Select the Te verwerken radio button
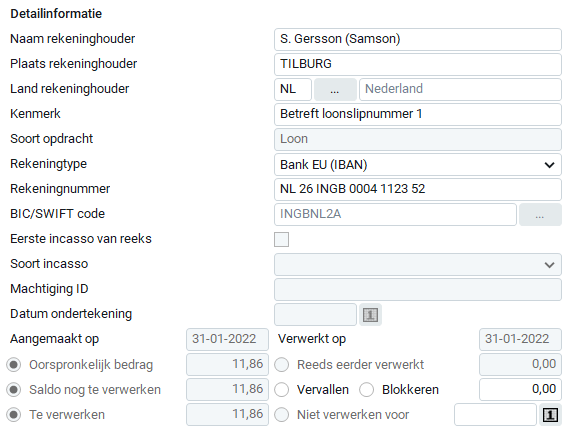The image size is (575, 440). tap(14, 415)
